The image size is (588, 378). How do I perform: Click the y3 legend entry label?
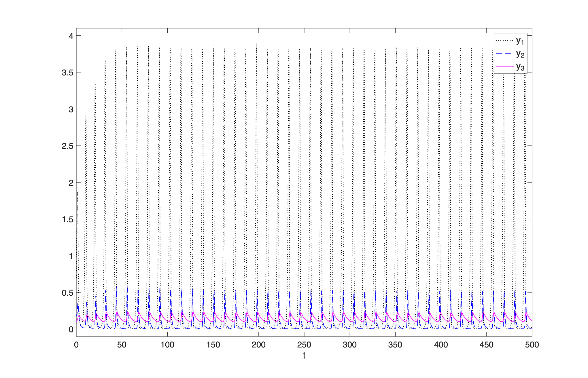520,67
